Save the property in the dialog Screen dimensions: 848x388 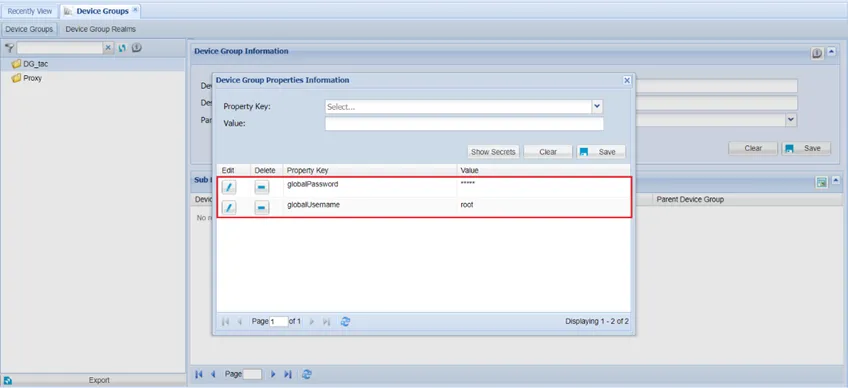coord(601,152)
